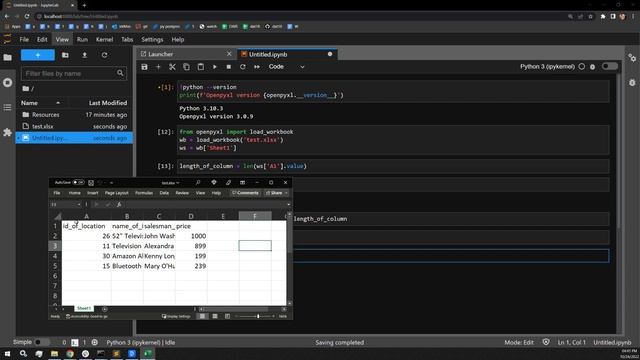Open the JupyterLab Run menu
The height and width of the screenshot is (360, 640).
tap(82, 40)
